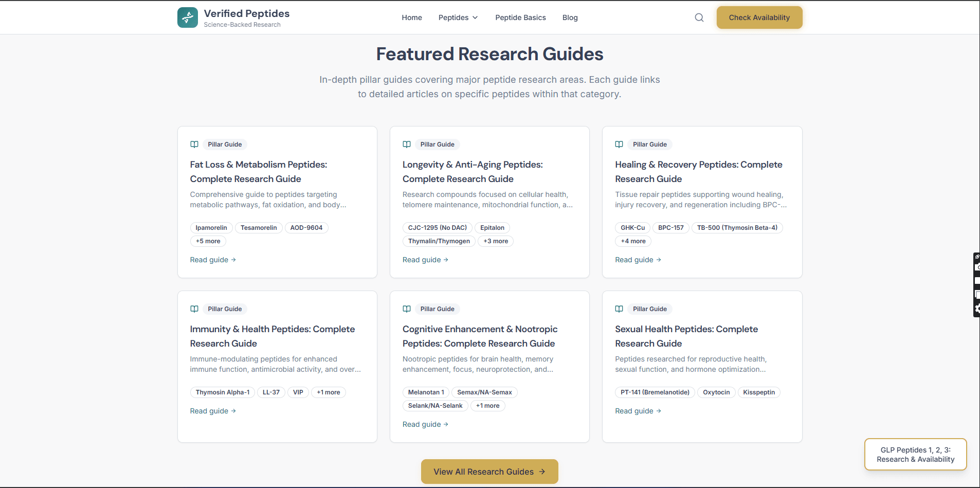This screenshot has height=488, width=980.
Task: Expand the +4 more tags on Healing card
Action: 633,241
